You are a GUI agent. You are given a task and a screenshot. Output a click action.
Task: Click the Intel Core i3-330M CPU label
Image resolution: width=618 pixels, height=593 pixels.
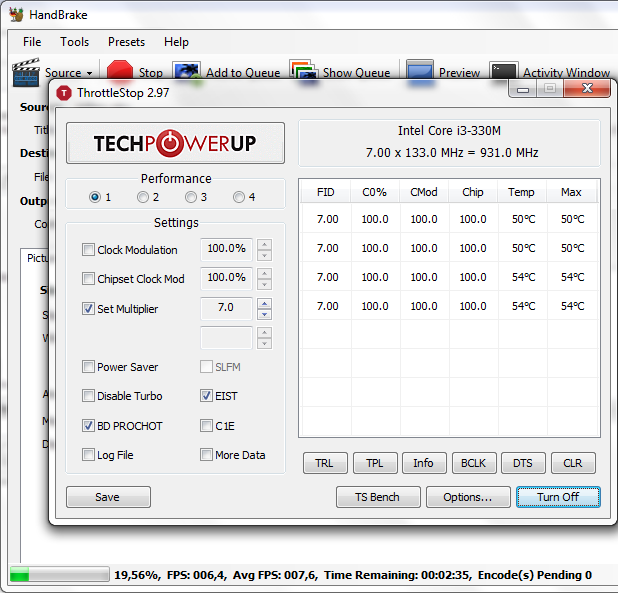point(449,130)
